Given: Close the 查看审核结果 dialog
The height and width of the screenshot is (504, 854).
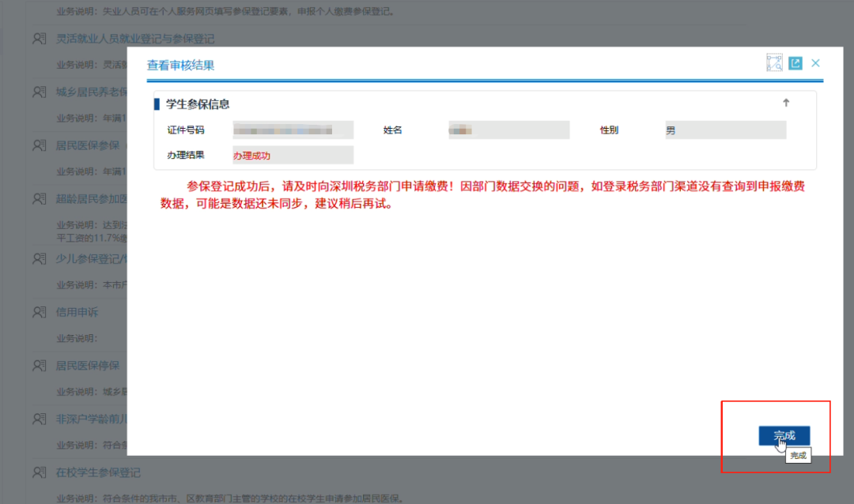Looking at the screenshot, I should pos(816,63).
